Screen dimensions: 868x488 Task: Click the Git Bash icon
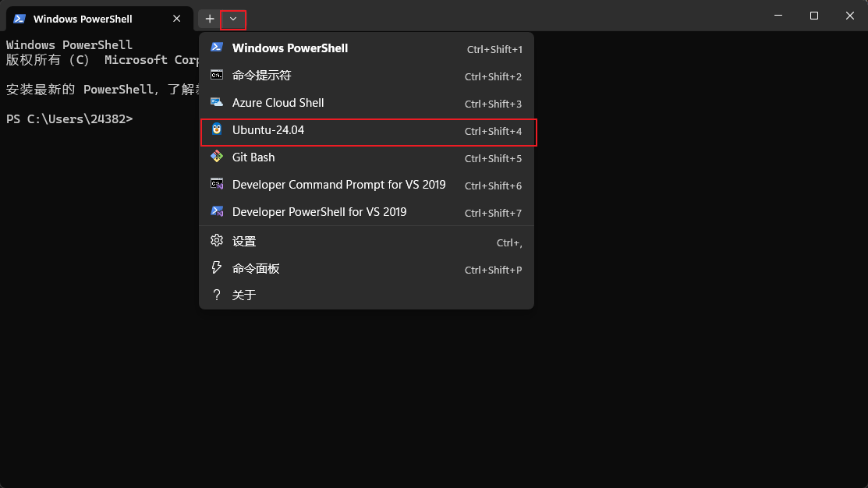click(217, 157)
